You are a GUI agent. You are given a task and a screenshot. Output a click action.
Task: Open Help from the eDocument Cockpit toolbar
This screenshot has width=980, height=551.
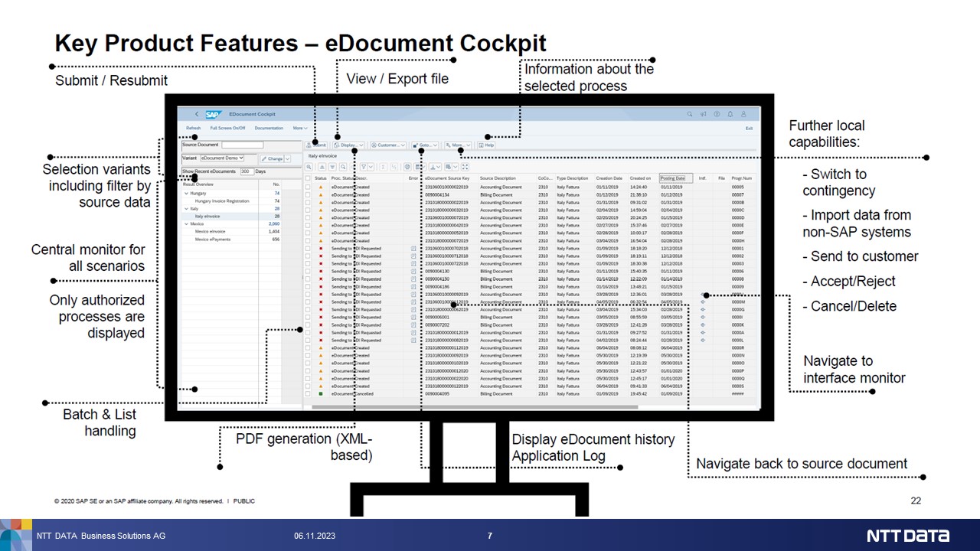click(x=485, y=144)
